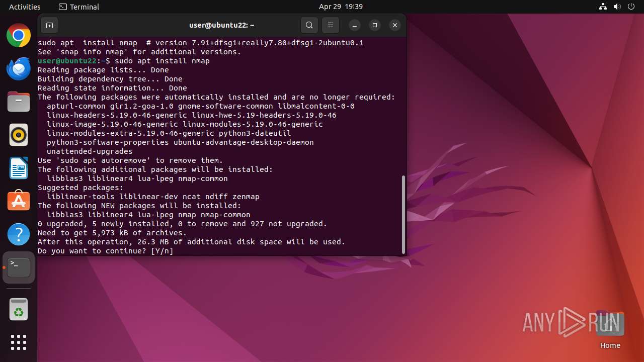644x362 pixels.
Task: Minimize the terminal window
Action: pos(355,25)
